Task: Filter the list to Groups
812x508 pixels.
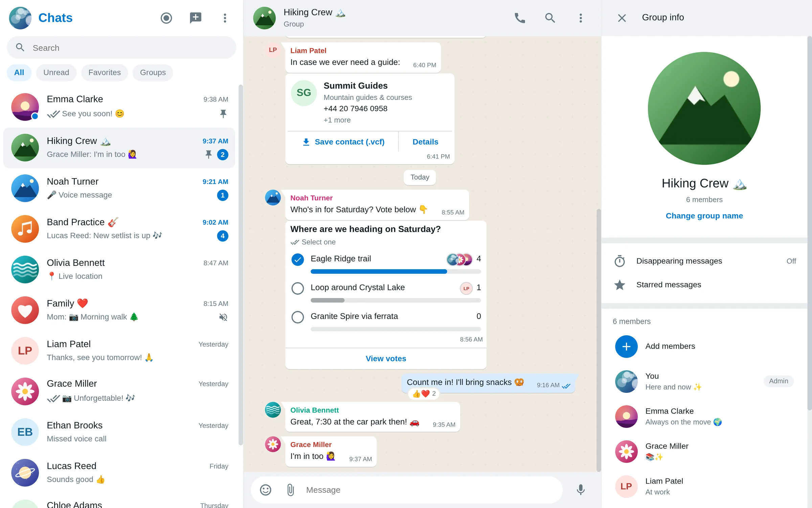Action: pos(153,72)
